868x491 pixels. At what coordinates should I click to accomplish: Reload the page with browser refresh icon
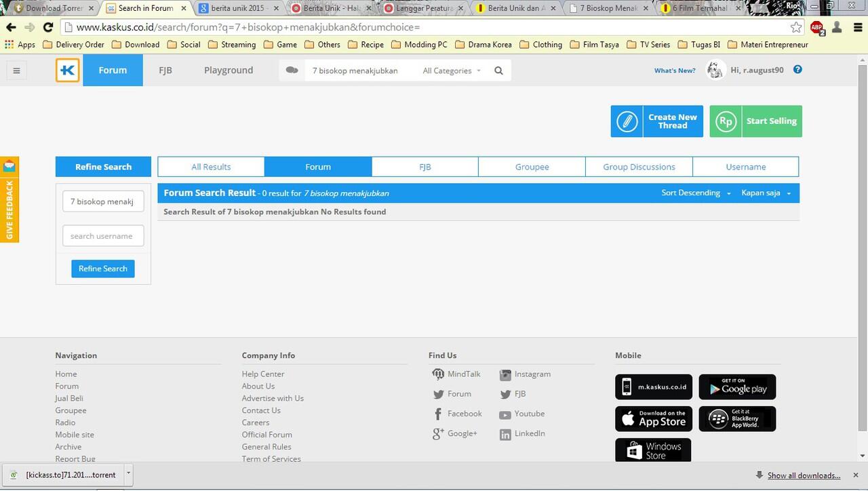[x=47, y=27]
